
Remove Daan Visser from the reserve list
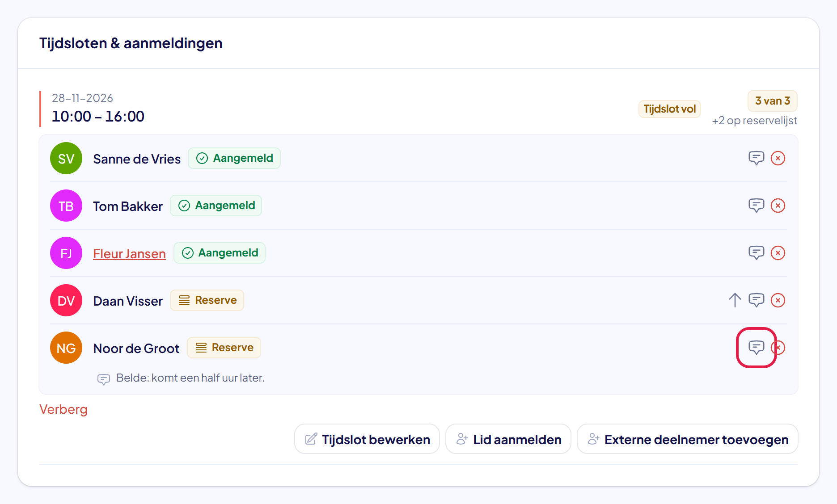point(778,300)
